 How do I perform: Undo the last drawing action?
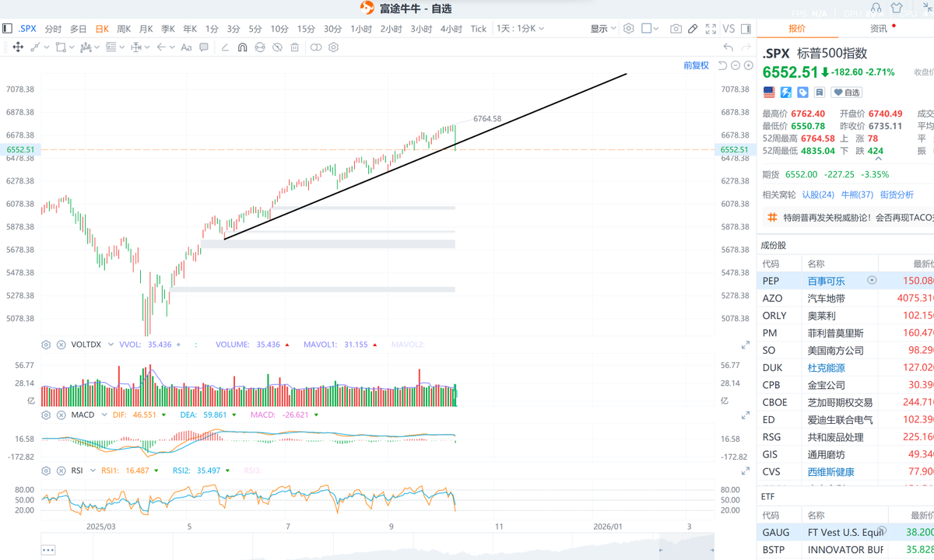pos(729,47)
